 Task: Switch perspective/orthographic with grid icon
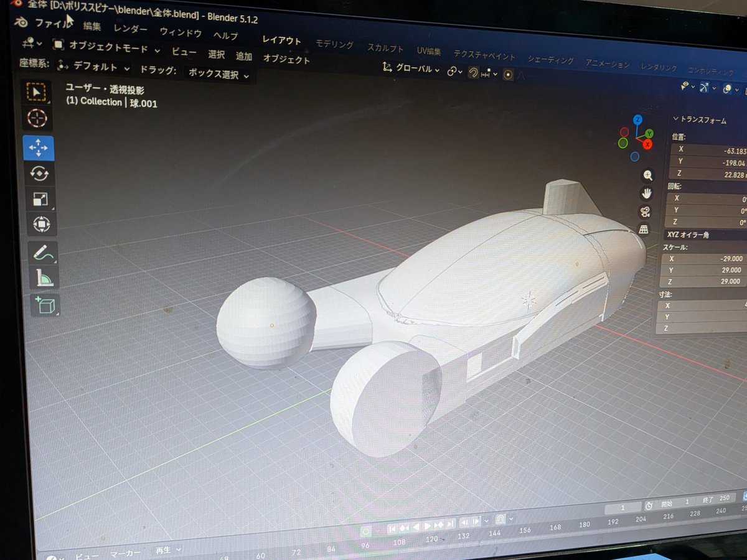click(644, 230)
